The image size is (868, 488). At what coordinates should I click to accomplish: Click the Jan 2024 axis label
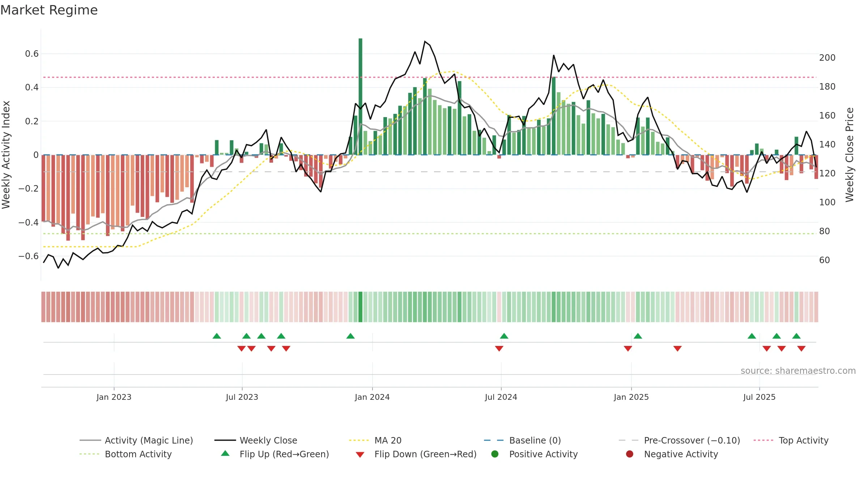tap(372, 397)
